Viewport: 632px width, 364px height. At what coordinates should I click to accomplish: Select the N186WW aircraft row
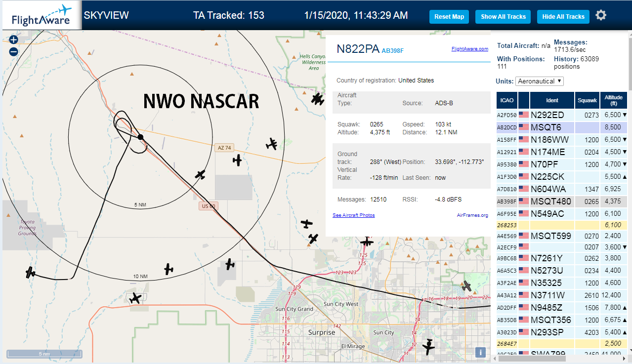pos(562,140)
